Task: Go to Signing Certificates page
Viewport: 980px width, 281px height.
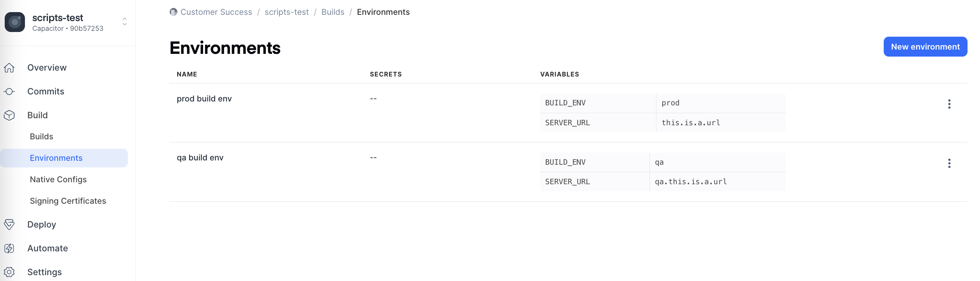Action: click(68, 201)
